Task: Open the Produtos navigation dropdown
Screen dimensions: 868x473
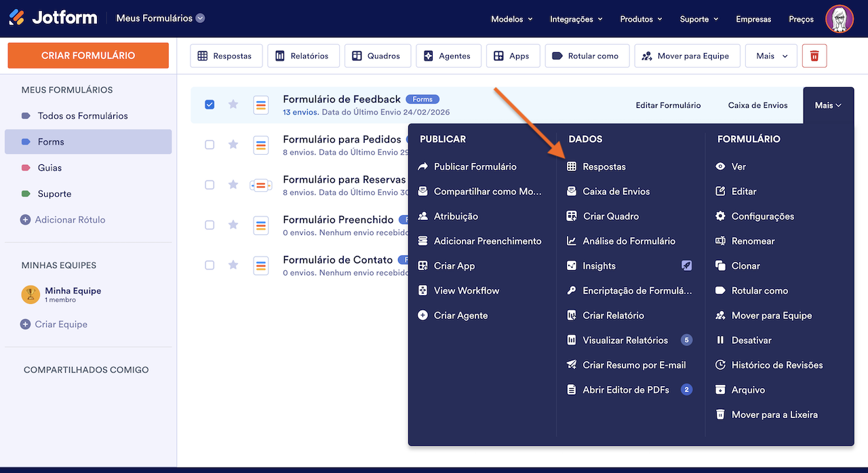Action: point(642,19)
